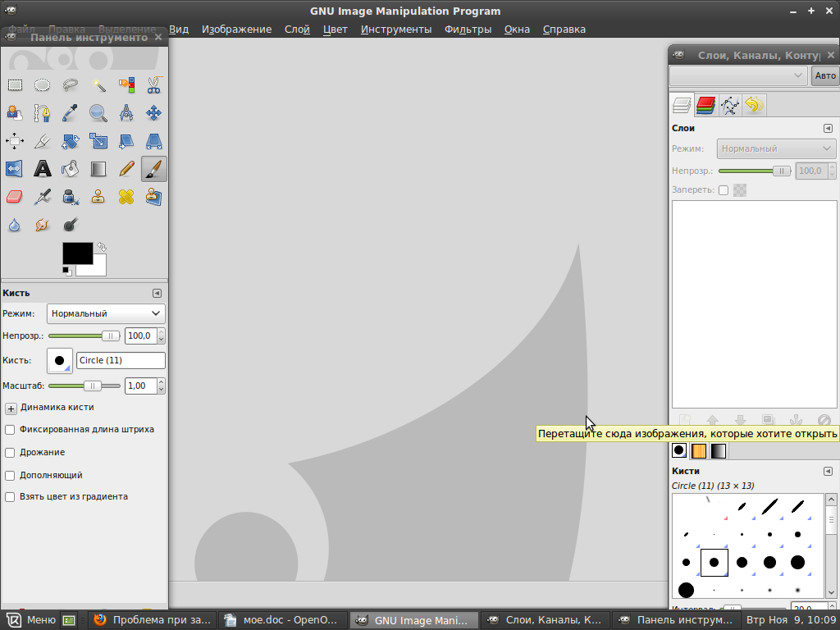Select the Alignment tool
The height and width of the screenshot is (630, 840).
(15, 141)
